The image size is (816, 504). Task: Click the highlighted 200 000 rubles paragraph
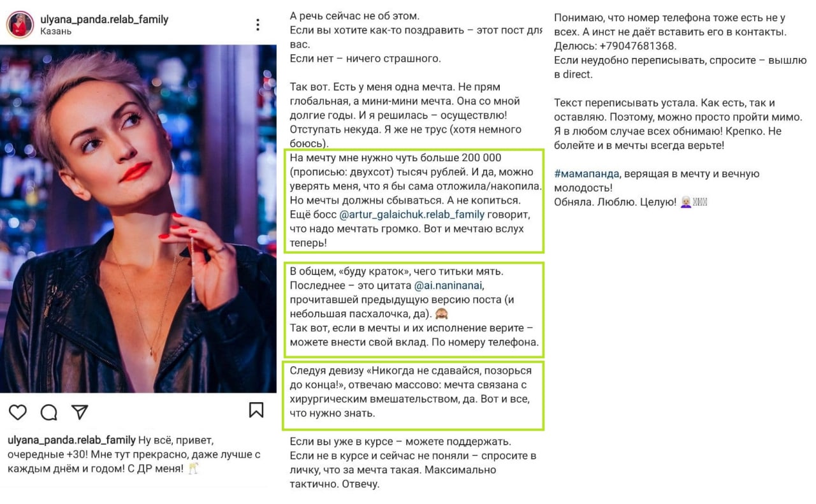415,201
